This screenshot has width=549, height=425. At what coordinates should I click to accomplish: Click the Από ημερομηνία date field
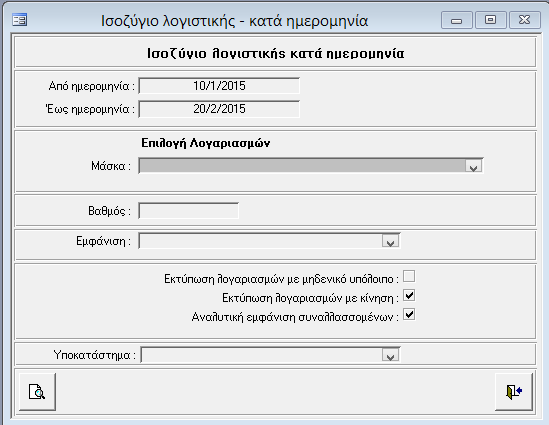(x=219, y=86)
